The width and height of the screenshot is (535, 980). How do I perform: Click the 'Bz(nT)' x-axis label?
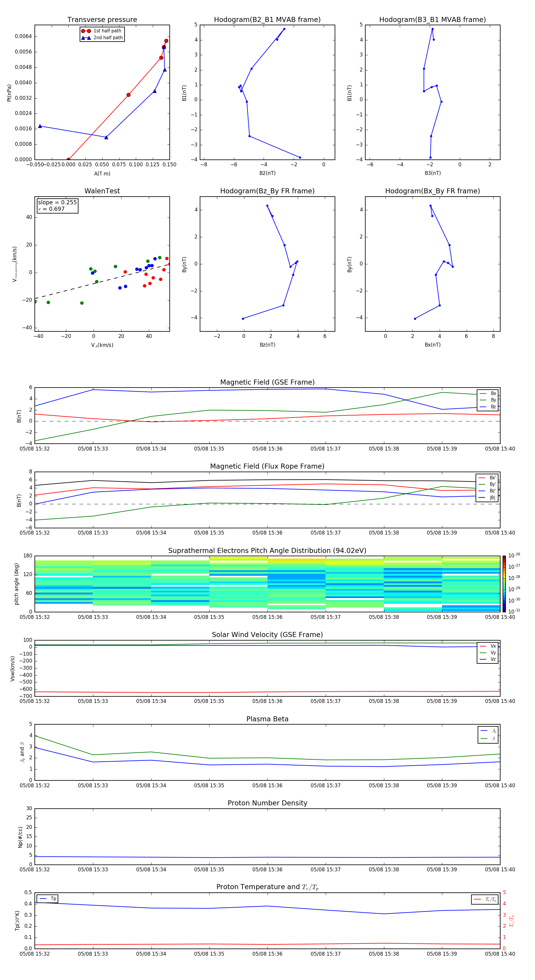coord(267,345)
